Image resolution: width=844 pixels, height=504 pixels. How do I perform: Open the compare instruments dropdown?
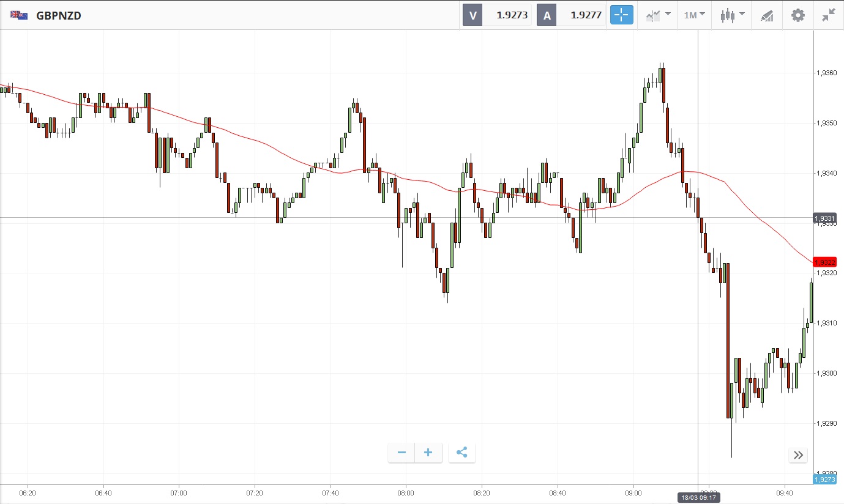658,15
